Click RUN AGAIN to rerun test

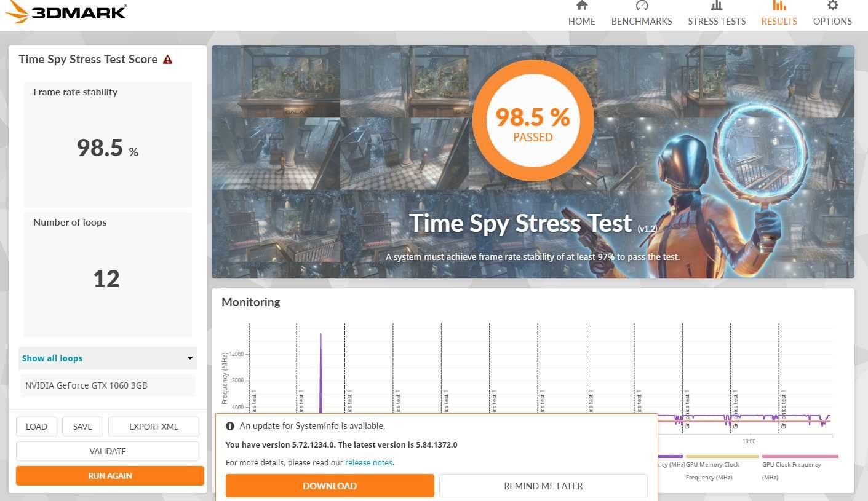(110, 476)
